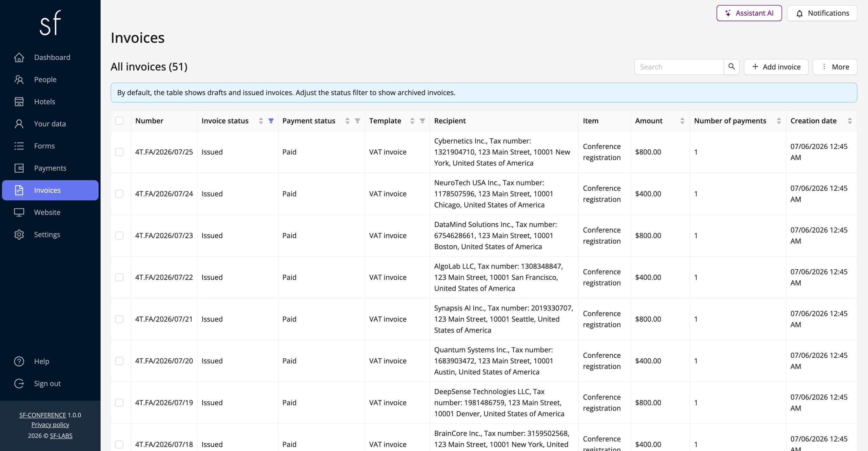Image resolution: width=868 pixels, height=451 pixels.
Task: Click the search magnifier icon button
Action: click(731, 67)
